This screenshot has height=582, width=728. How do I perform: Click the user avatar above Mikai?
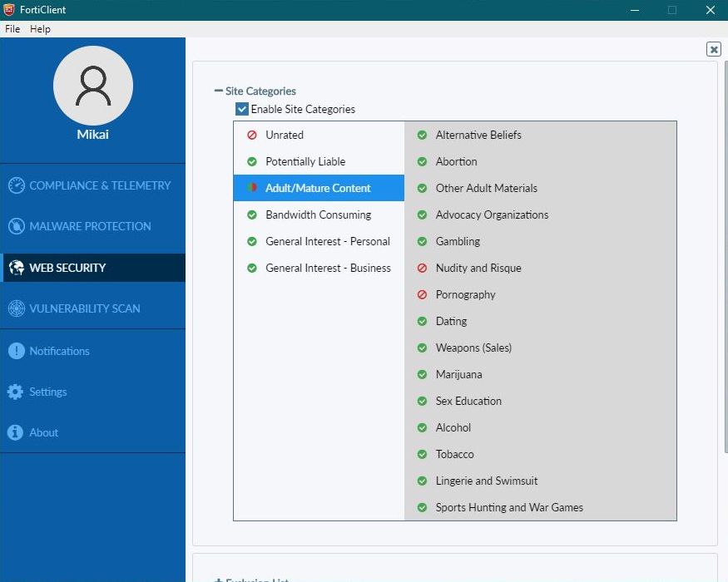(92, 86)
